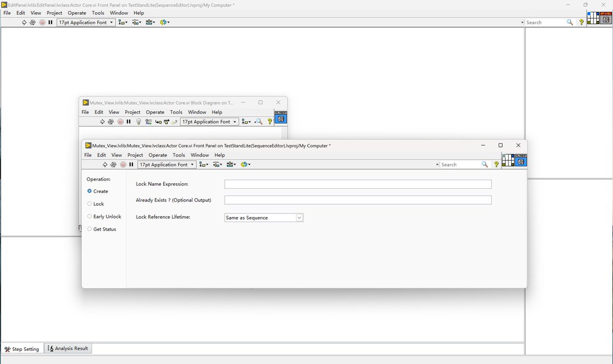This screenshot has width=613, height=364.
Task: Pause execution on the block diagram
Action: click(128, 122)
